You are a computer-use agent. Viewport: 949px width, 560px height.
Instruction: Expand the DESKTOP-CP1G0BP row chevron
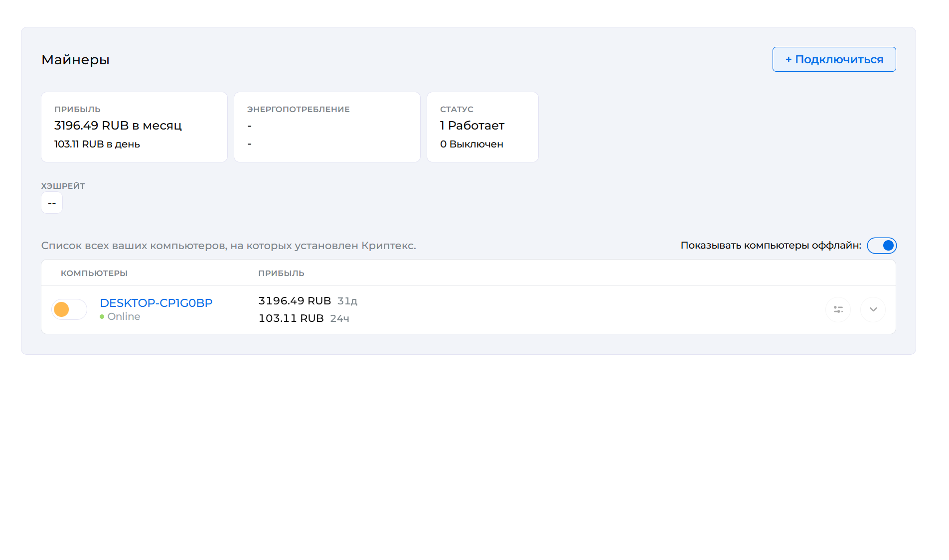coord(873,309)
